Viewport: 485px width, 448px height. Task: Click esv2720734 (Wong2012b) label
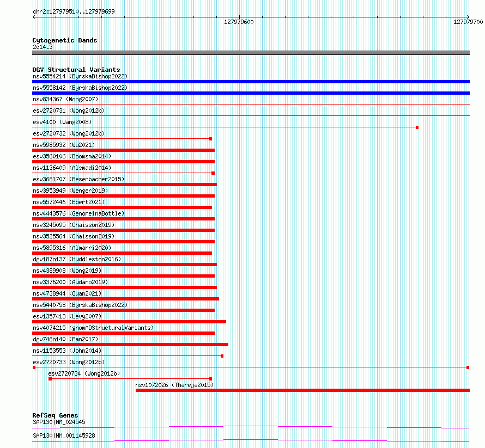point(84,373)
